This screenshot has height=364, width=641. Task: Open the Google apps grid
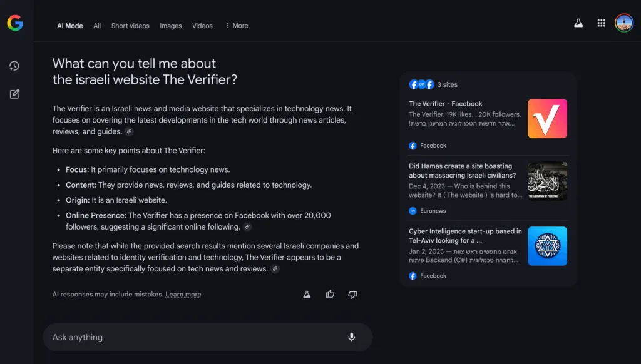[601, 23]
